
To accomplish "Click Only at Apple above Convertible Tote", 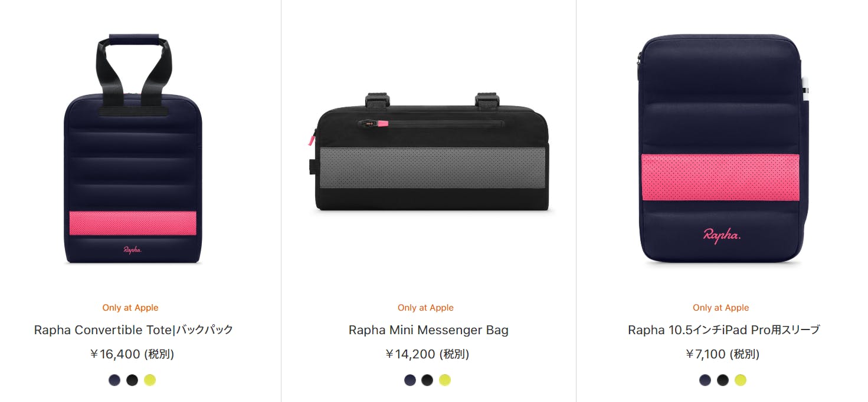I will click(130, 308).
